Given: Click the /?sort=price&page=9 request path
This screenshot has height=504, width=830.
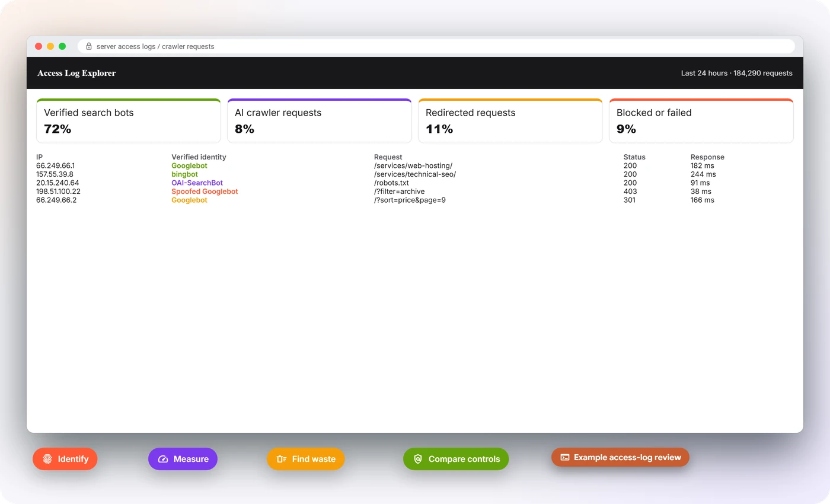Looking at the screenshot, I should tap(410, 200).
